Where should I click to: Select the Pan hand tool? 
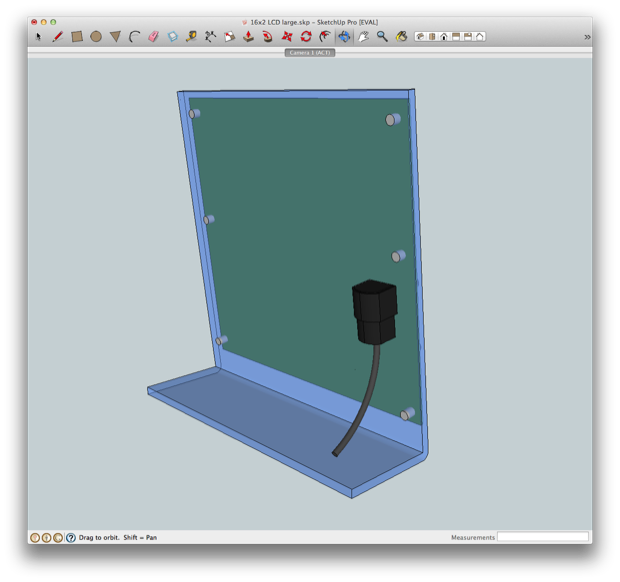[363, 37]
